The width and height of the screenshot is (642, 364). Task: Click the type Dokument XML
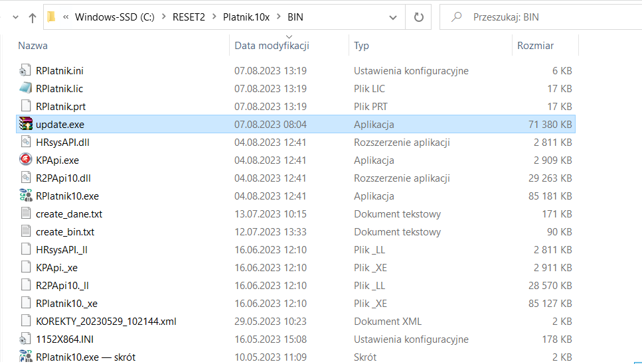pos(388,322)
